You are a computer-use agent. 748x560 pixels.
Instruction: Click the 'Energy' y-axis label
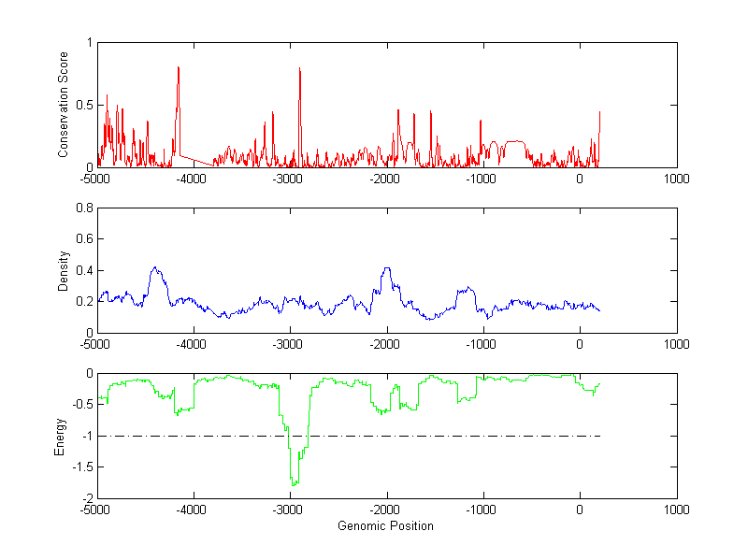pyautogui.click(x=60, y=436)
